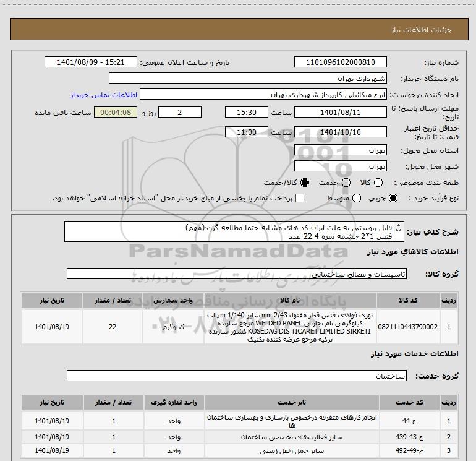Image resolution: width=476 pixels, height=461 pixels.
Task: Click the remaining days field showing 2
Action: click(180, 112)
